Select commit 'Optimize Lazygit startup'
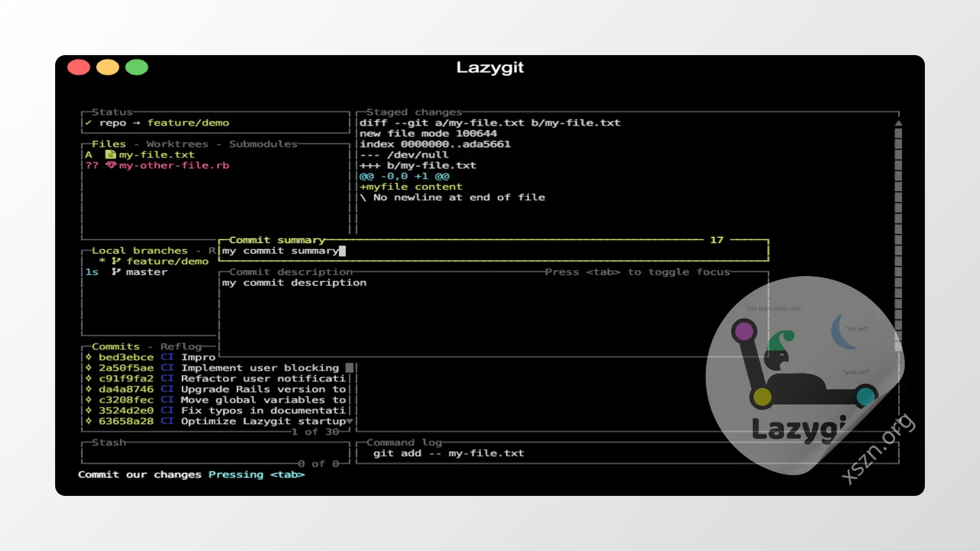Screen dimensions: 980x551 263,421
